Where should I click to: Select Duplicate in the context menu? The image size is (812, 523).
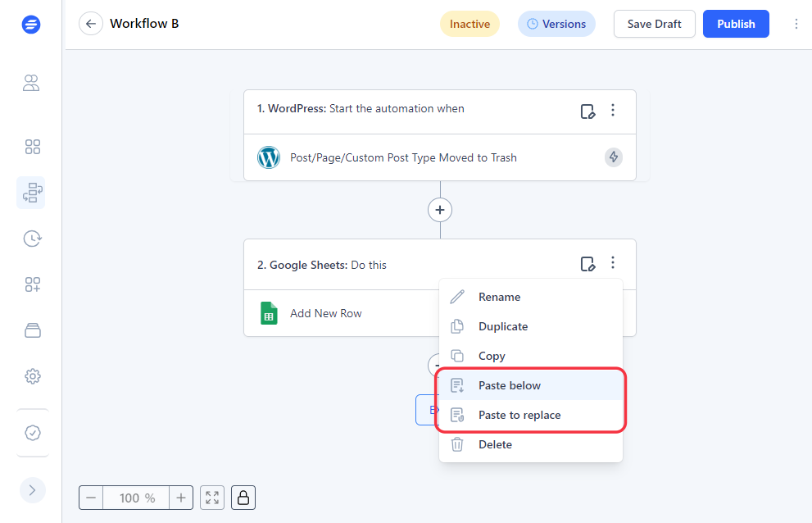click(502, 326)
